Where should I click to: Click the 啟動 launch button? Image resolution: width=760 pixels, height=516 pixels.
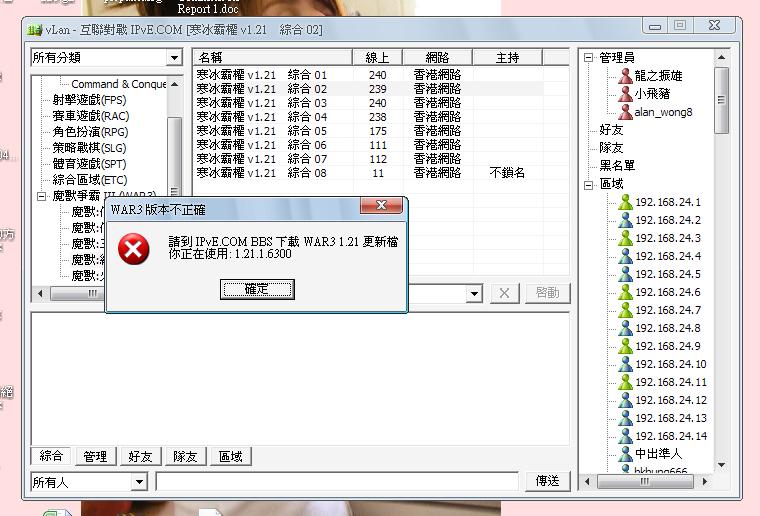[548, 293]
